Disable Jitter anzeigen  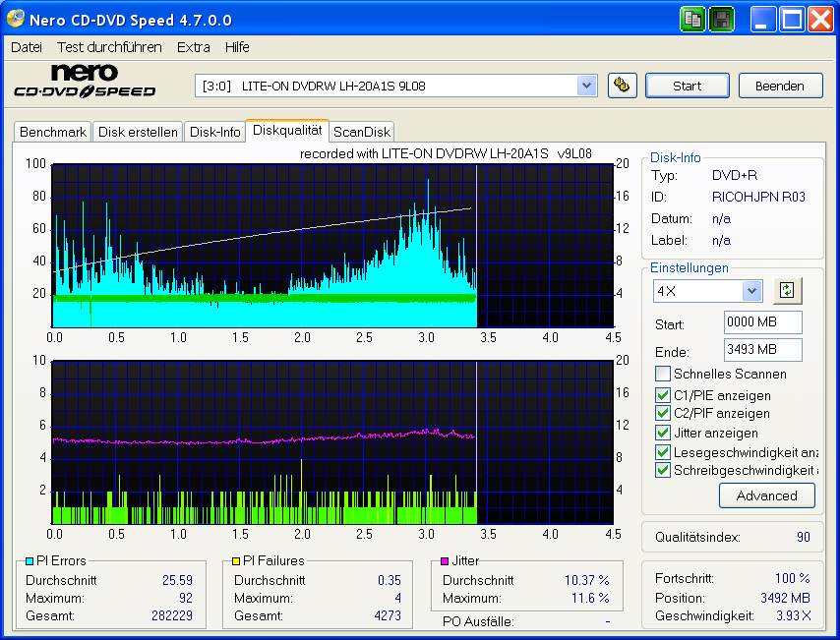pyautogui.click(x=663, y=433)
